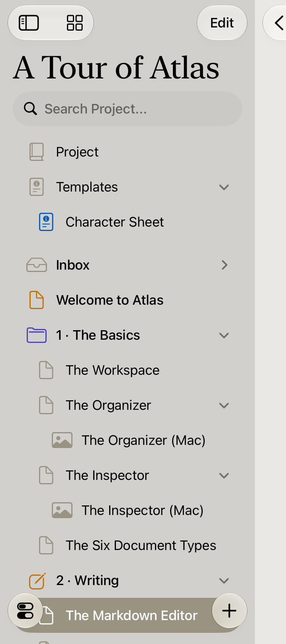This screenshot has width=286, height=644.
Task: Select the 2 · Writing section
Action: 127,580
